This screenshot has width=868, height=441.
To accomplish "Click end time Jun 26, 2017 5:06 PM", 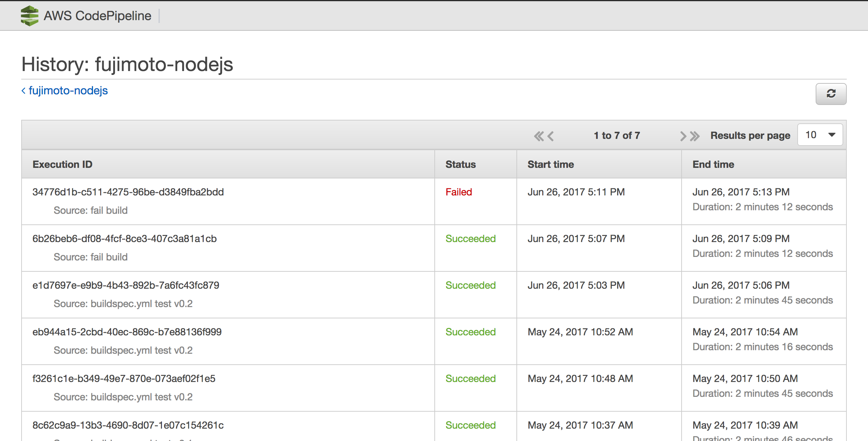I will coord(741,285).
